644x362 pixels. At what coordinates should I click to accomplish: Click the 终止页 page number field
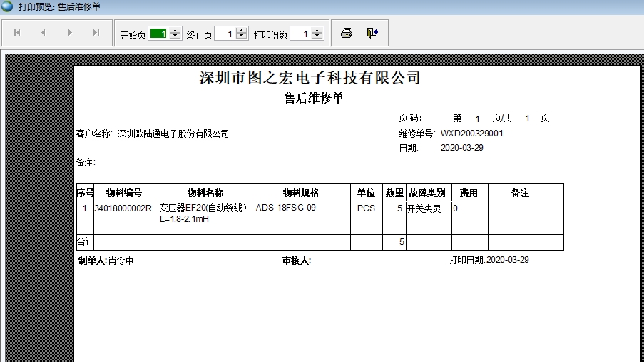coord(224,34)
